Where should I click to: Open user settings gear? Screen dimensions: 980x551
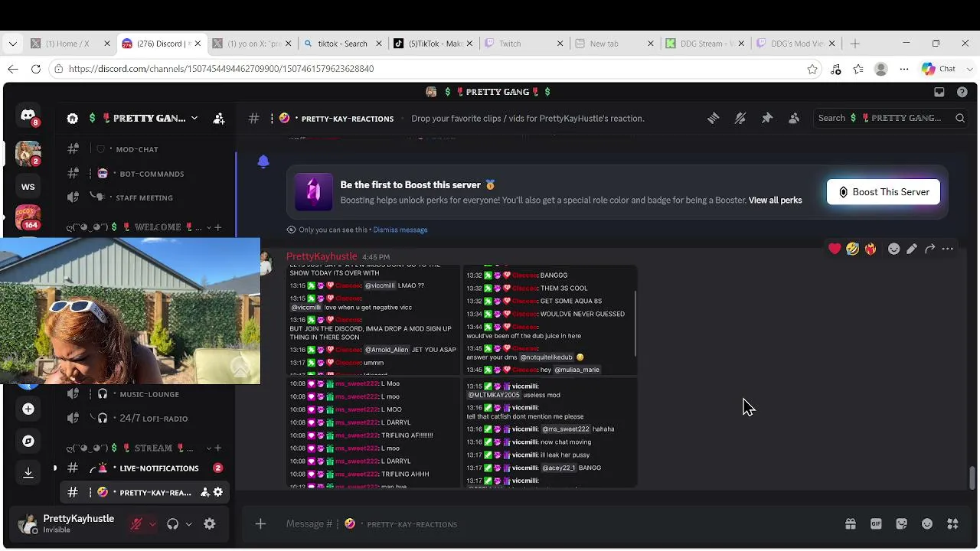point(210,524)
